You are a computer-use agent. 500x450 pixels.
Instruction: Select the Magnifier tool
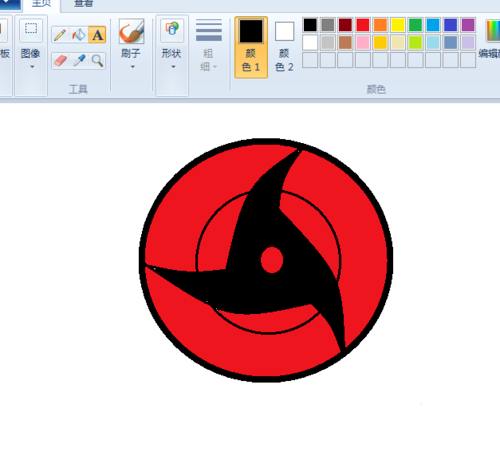tap(97, 61)
